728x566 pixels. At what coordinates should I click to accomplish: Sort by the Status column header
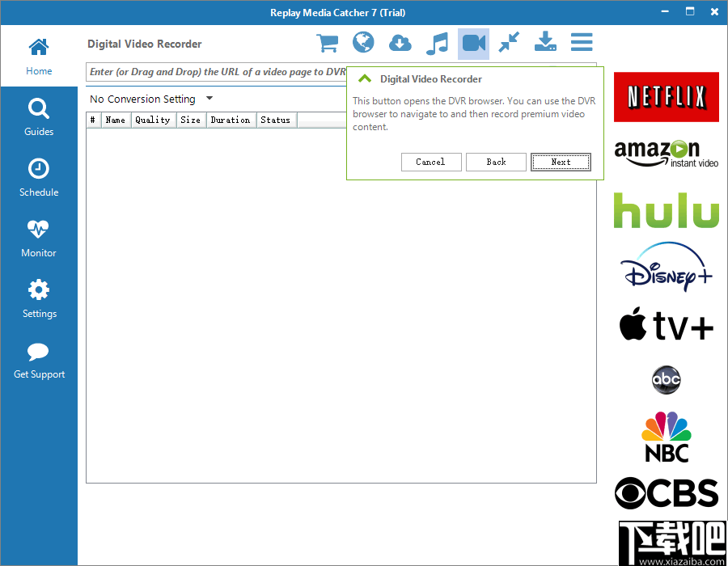coord(277,120)
